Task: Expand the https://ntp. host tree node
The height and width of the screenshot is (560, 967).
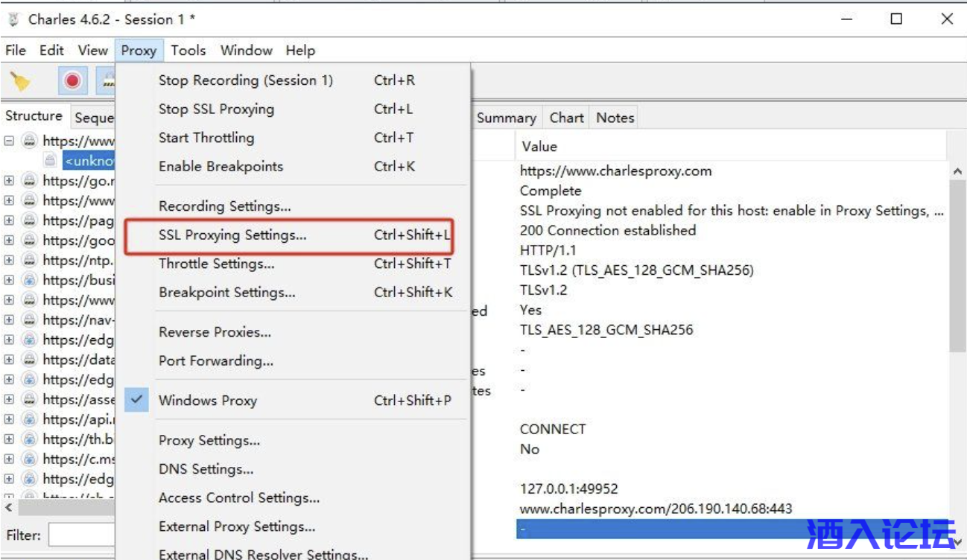Action: [x=9, y=260]
